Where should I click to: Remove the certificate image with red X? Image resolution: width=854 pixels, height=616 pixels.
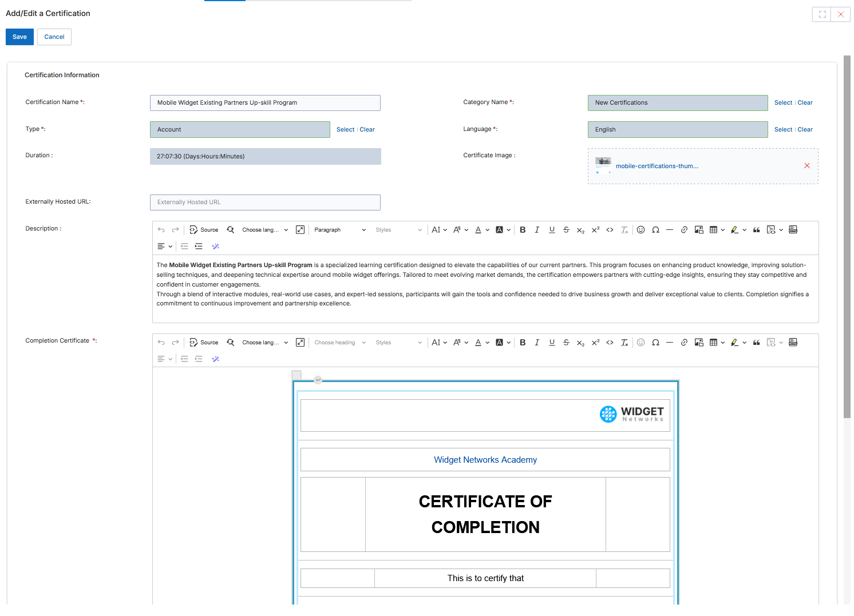coord(807,166)
